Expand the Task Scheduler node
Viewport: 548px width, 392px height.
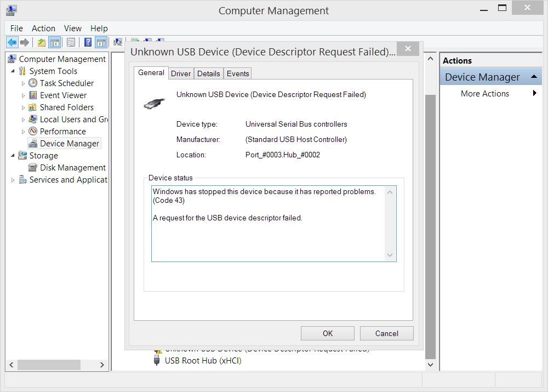(23, 83)
